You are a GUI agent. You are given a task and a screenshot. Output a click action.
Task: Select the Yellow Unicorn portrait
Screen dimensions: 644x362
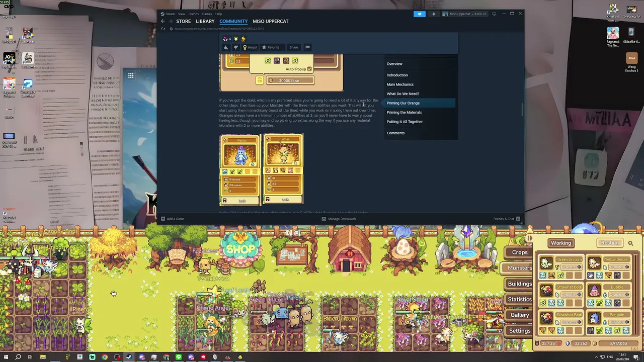(x=594, y=263)
